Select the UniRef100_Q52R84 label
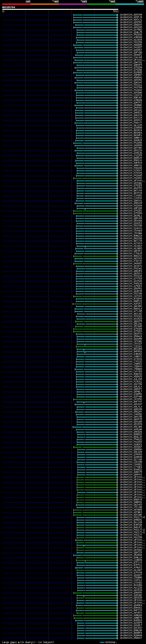The image size is (146, 644). (x=131, y=555)
